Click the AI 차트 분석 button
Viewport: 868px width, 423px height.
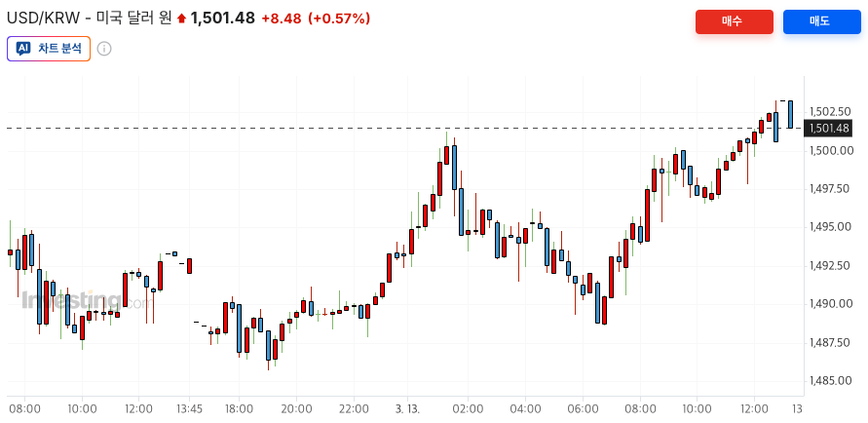(x=49, y=49)
